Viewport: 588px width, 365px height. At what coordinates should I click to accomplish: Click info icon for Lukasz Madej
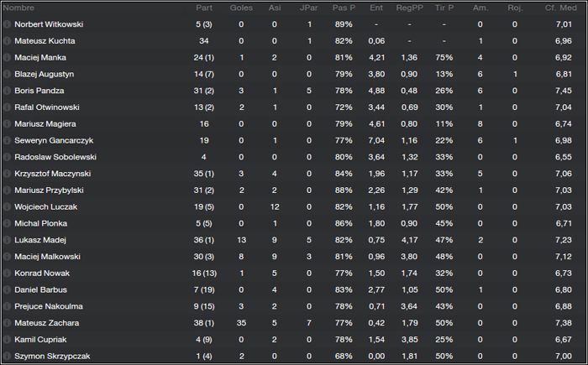[7, 240]
